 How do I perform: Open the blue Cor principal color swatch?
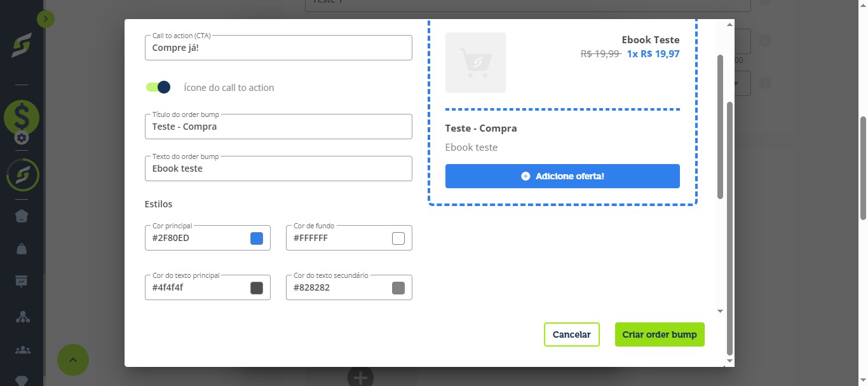point(257,238)
